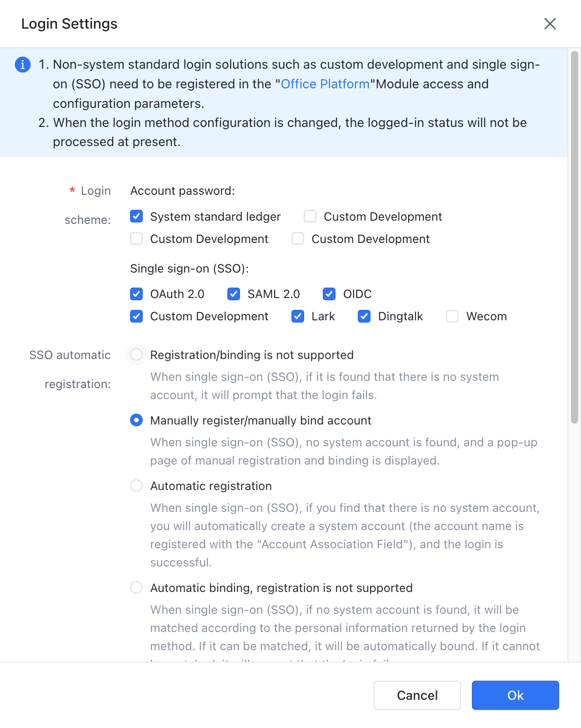581x728 pixels.
Task: Uncheck the Lark SSO option
Action: 298,316
